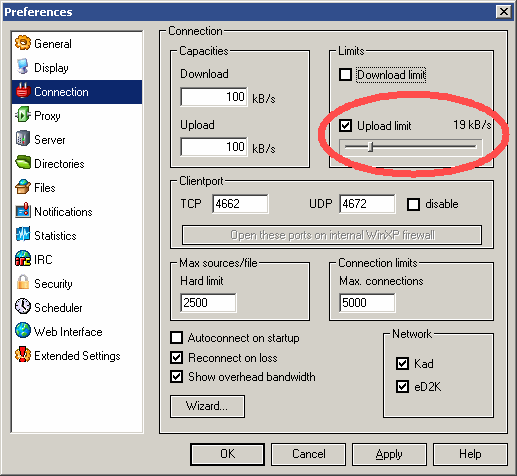517x476 pixels.
Task: Click the green Directories folder icon
Action: pos(23,163)
